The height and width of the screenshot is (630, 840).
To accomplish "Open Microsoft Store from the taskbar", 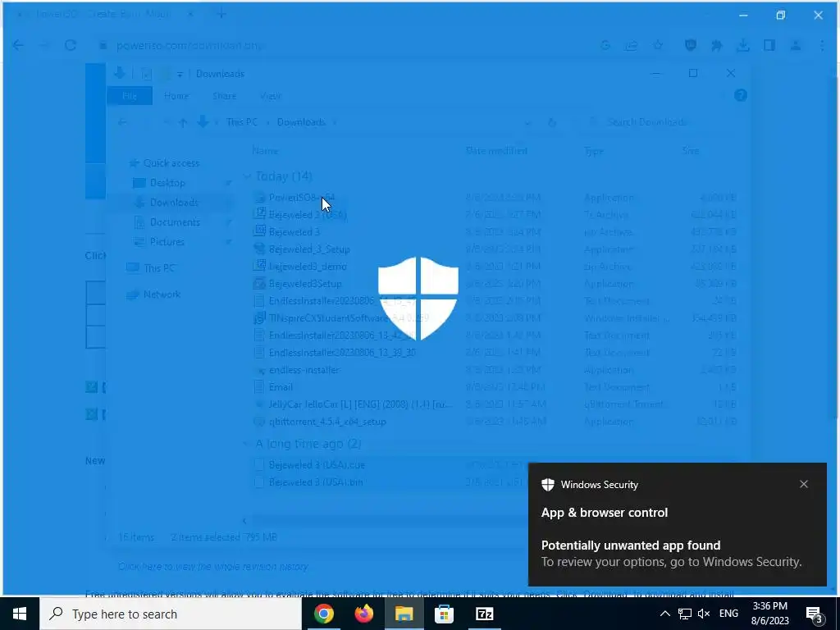I will coord(444,614).
